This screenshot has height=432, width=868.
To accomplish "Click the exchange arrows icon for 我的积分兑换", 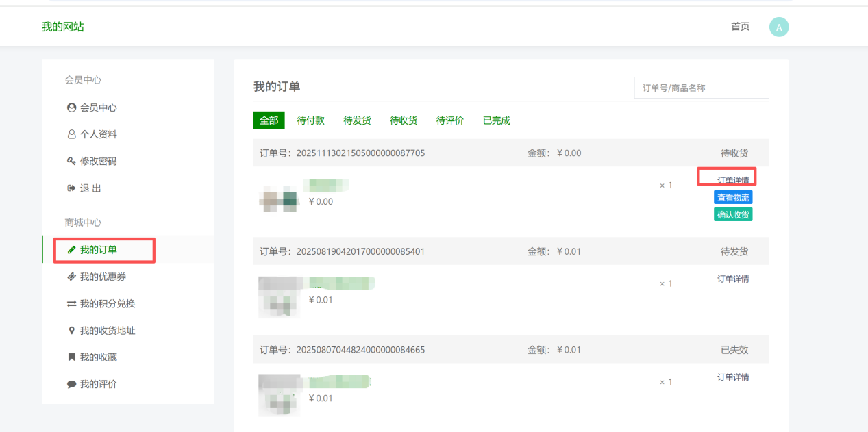I will click(71, 303).
